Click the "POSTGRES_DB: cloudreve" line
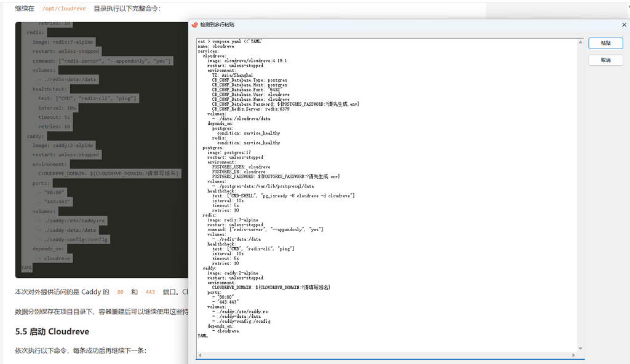This screenshot has width=630, height=364. click(239, 172)
